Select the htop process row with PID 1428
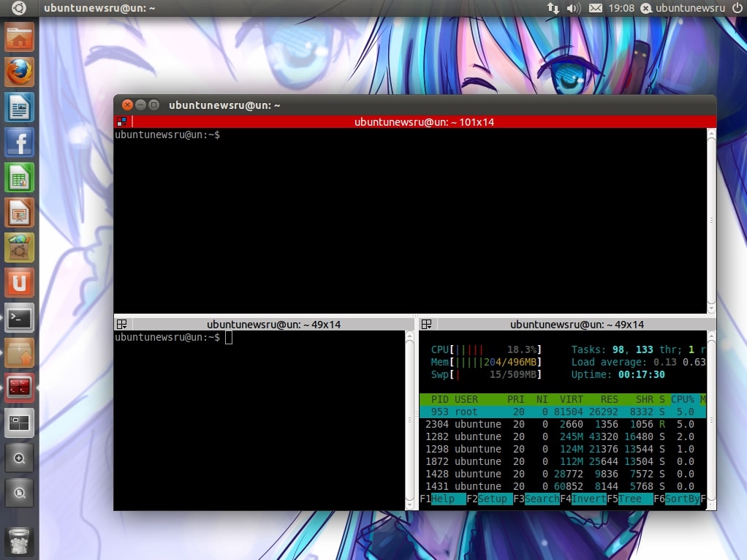 563,474
